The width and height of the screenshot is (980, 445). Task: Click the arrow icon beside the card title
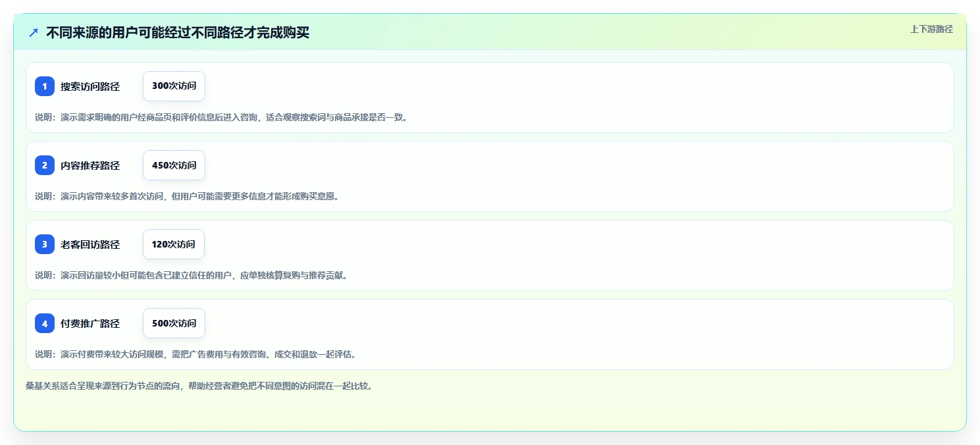point(34,32)
